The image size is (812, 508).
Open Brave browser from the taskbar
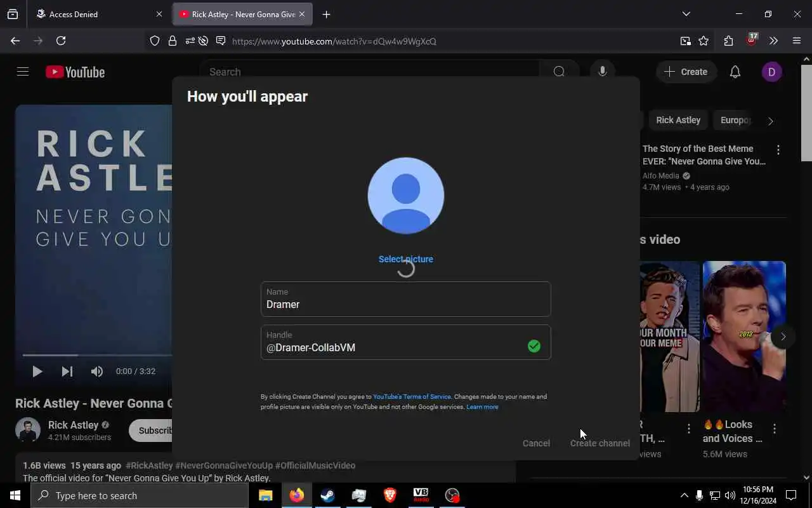390,495
